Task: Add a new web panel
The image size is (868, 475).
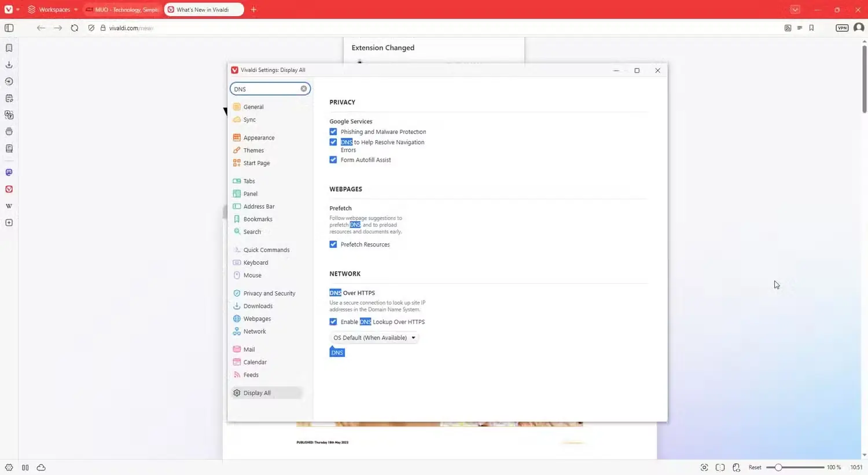Action: pyautogui.click(x=9, y=223)
